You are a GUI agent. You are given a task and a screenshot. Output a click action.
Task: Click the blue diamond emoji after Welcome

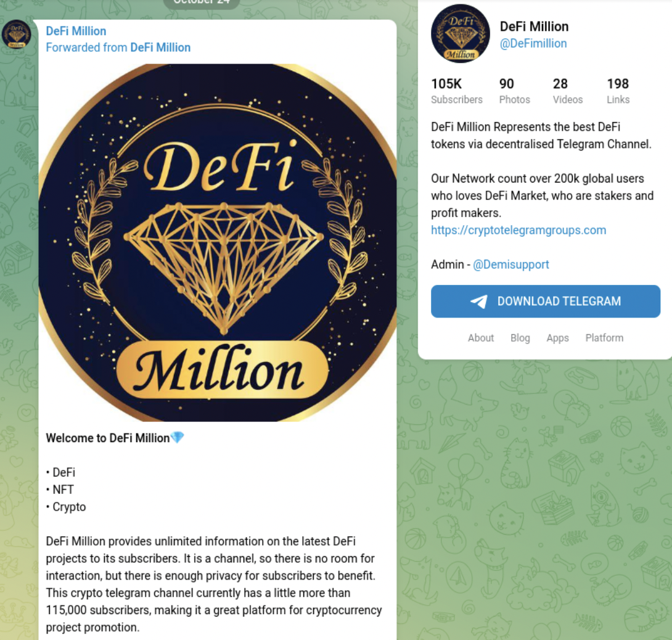(178, 437)
